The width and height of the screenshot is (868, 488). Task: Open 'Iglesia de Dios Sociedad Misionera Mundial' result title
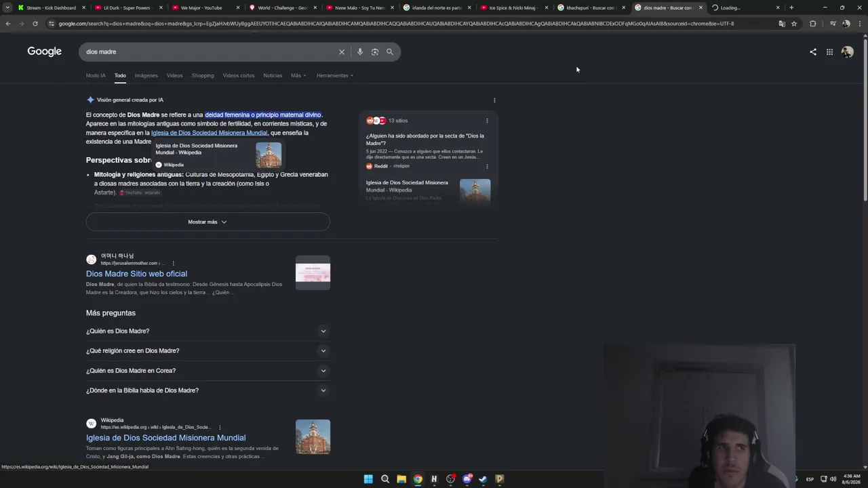tap(165, 438)
